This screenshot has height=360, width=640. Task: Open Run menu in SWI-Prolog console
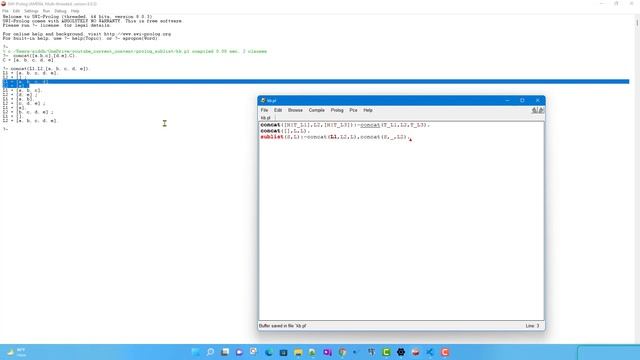(46, 11)
